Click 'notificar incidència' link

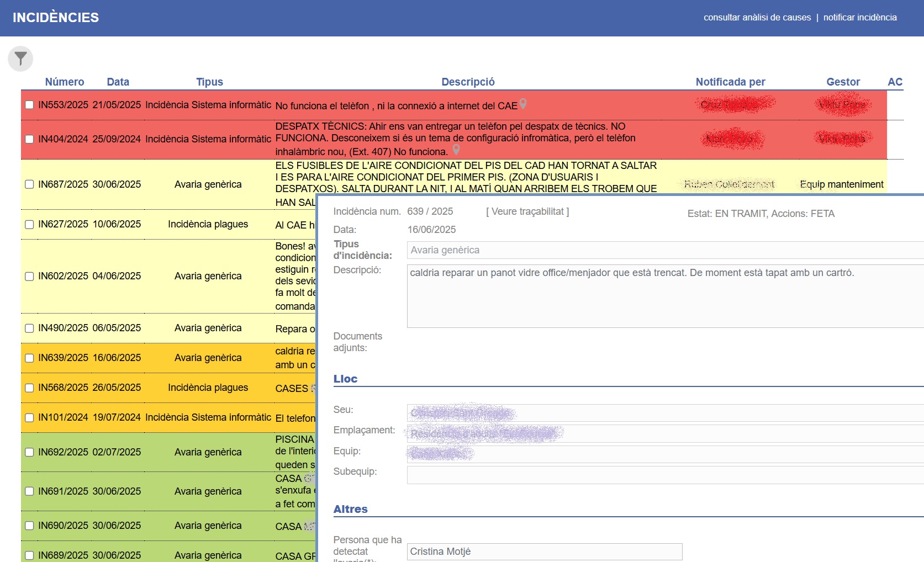click(860, 17)
